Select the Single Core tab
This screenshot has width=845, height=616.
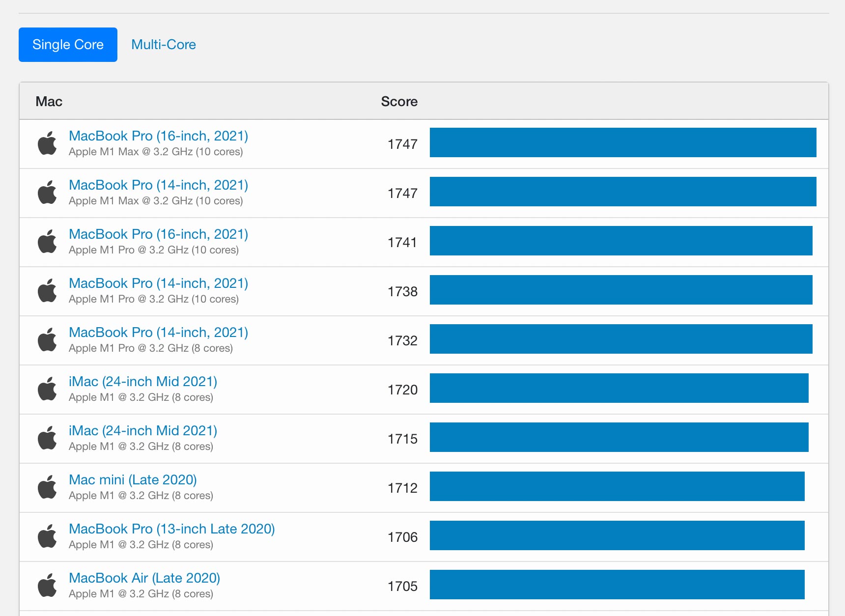[x=68, y=45]
